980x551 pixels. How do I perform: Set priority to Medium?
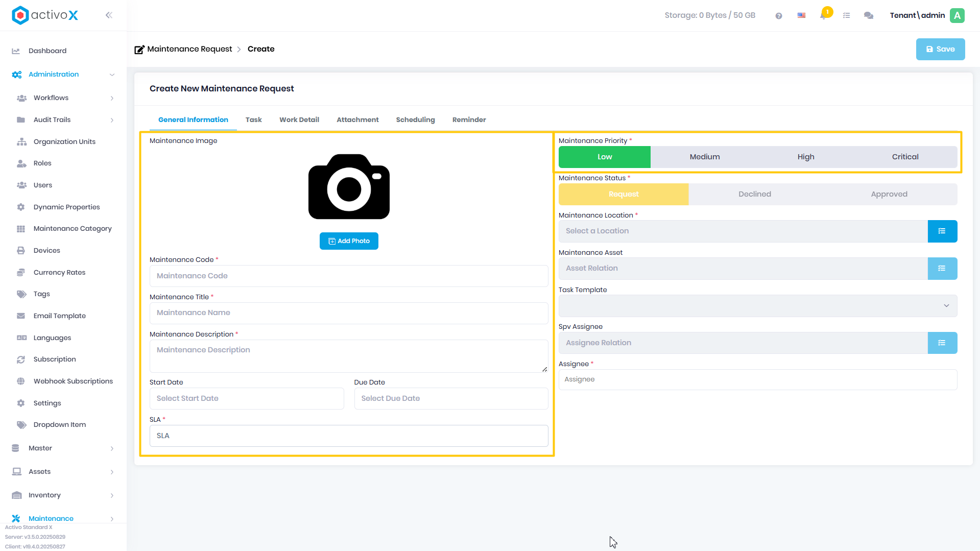705,157
